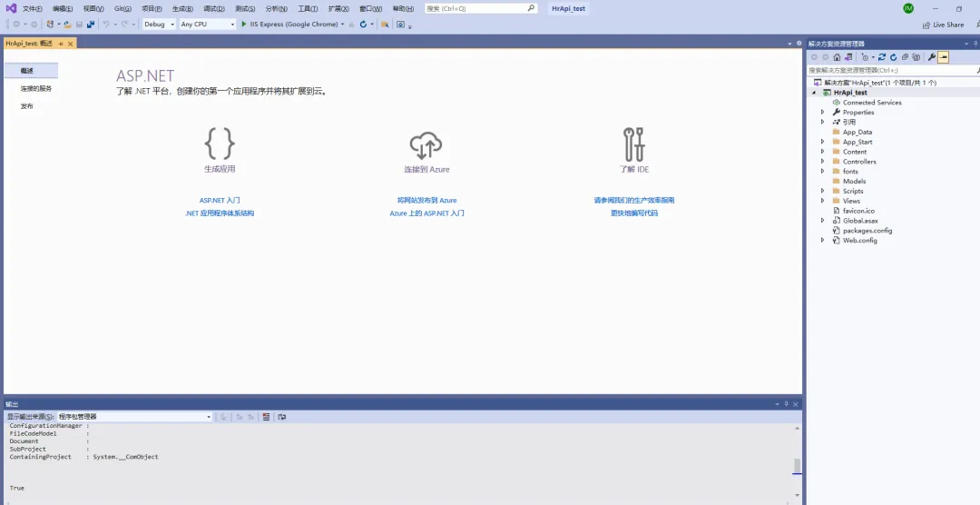This screenshot has width=980, height=505.
Task: Click the Properties wrench icon in Solution Explorer
Action: [x=931, y=57]
